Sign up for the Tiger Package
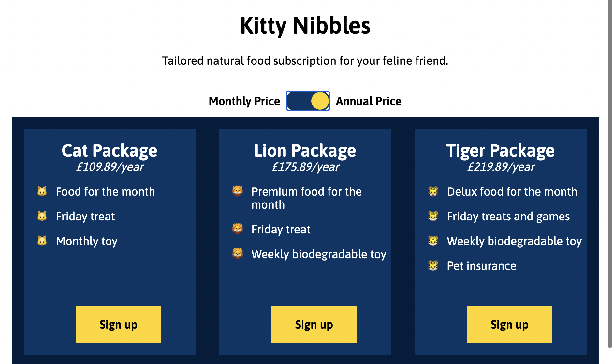 509,324
